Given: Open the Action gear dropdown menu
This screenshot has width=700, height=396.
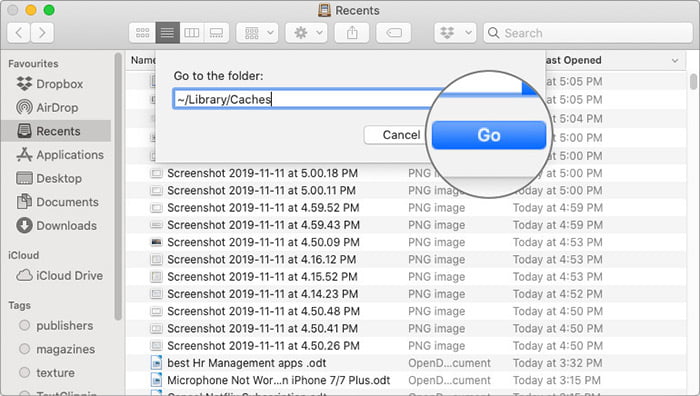Looking at the screenshot, I should (x=307, y=33).
